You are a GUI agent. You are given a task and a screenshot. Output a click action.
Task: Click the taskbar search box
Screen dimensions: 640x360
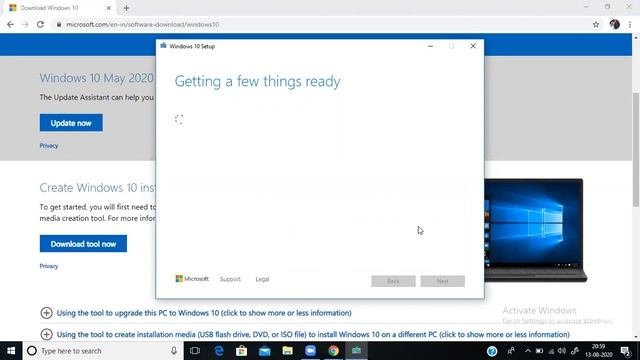(102, 351)
